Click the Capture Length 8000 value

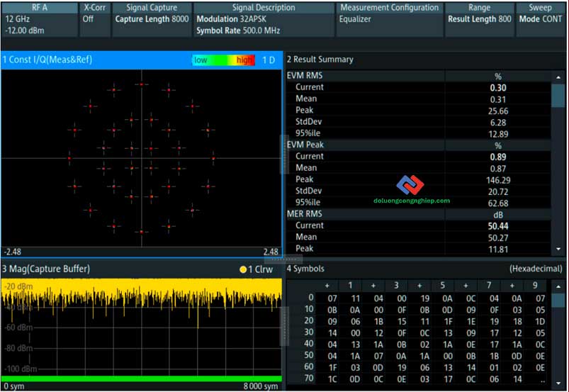click(152, 19)
